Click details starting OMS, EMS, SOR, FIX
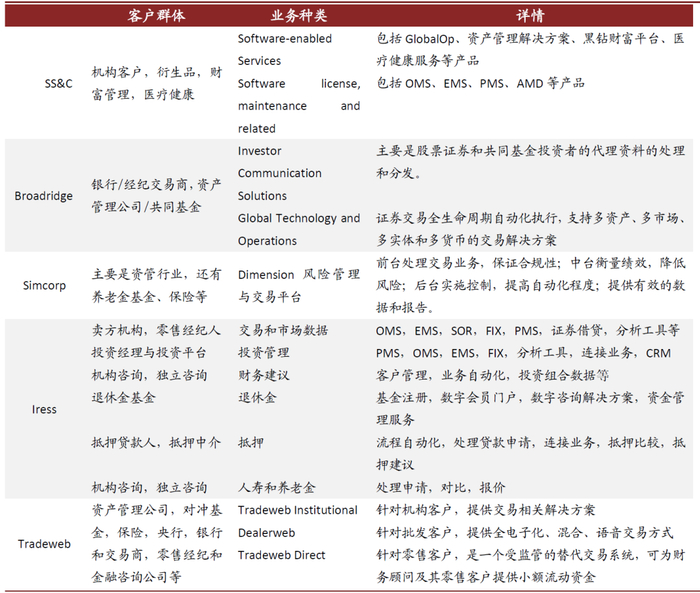 pyautogui.click(x=528, y=330)
